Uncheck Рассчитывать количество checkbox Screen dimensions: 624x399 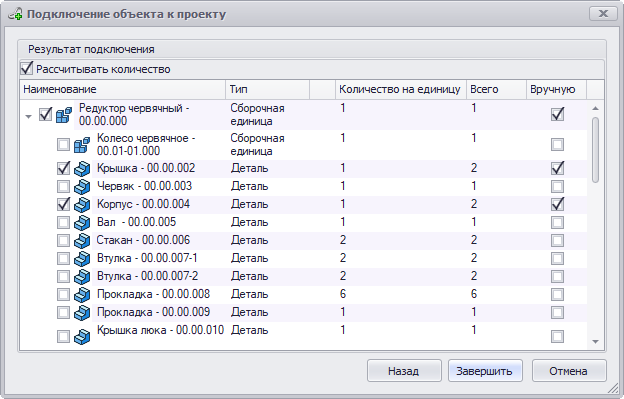tap(27, 68)
